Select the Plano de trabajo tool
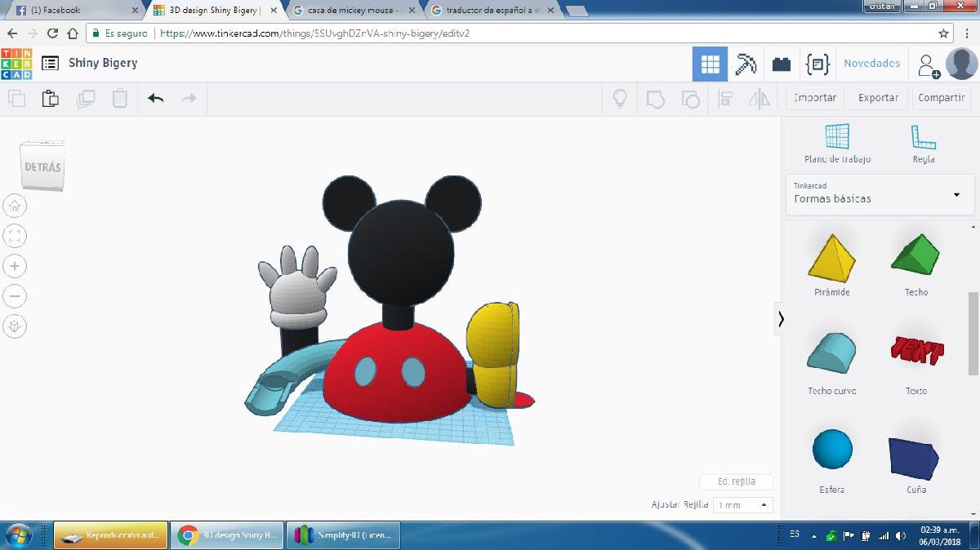The image size is (980, 550). click(837, 144)
